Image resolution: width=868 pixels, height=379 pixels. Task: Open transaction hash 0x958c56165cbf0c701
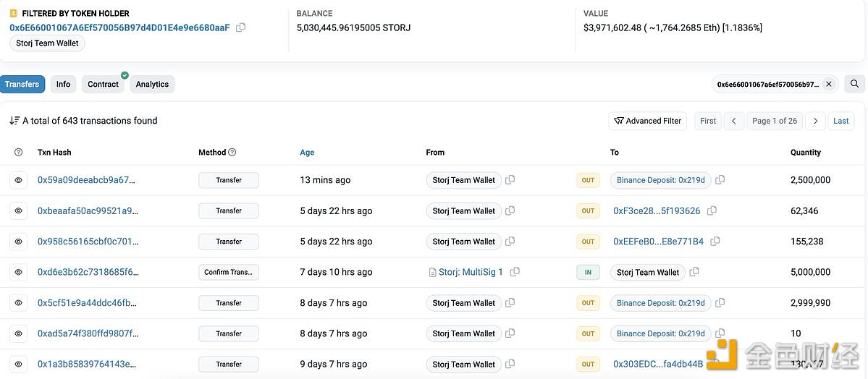[88, 242]
